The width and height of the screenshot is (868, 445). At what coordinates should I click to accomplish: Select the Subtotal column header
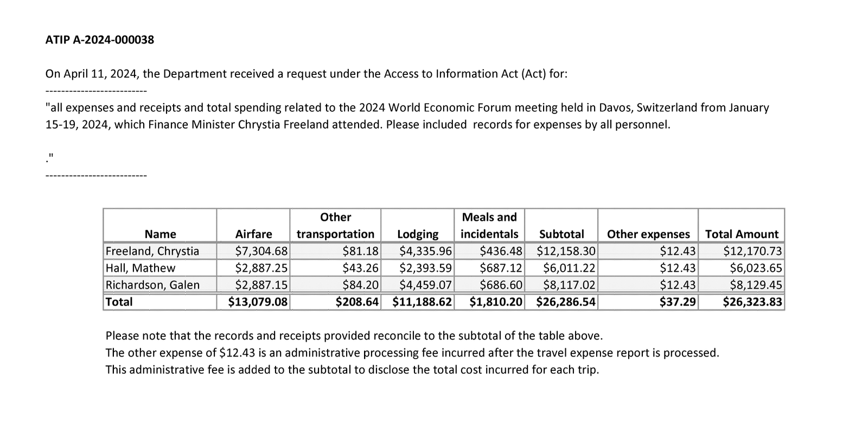pyautogui.click(x=561, y=234)
